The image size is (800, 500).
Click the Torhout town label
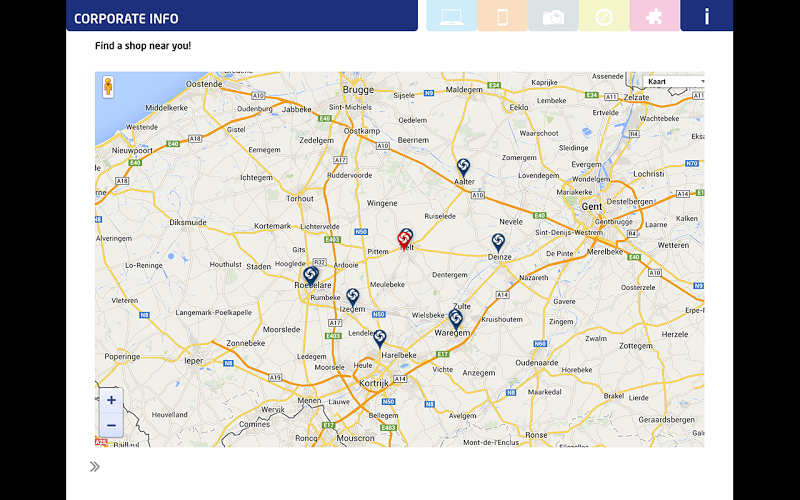[300, 198]
